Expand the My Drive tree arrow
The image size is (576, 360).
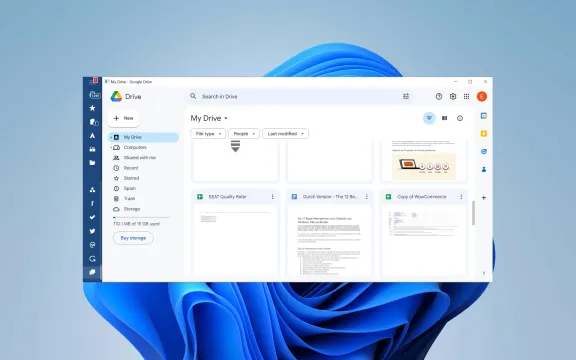[x=111, y=137]
